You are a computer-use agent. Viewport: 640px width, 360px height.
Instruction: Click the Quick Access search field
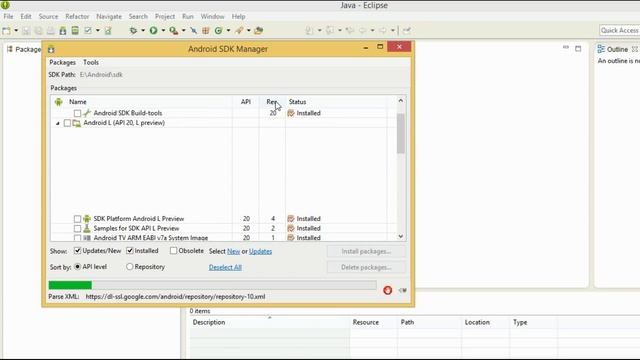pos(620,31)
